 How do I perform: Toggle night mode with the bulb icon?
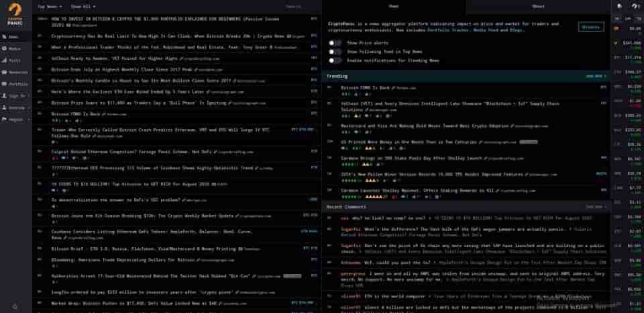tap(620, 6)
